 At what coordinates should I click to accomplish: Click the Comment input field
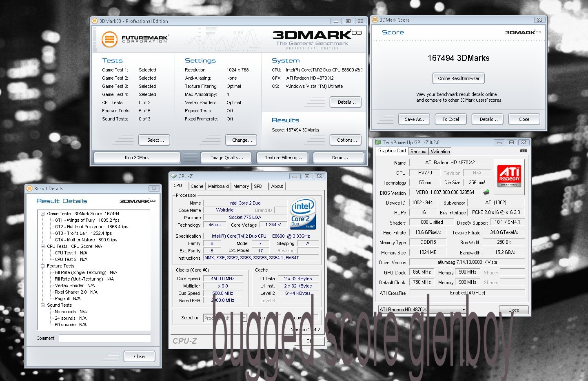pyautogui.click(x=104, y=338)
